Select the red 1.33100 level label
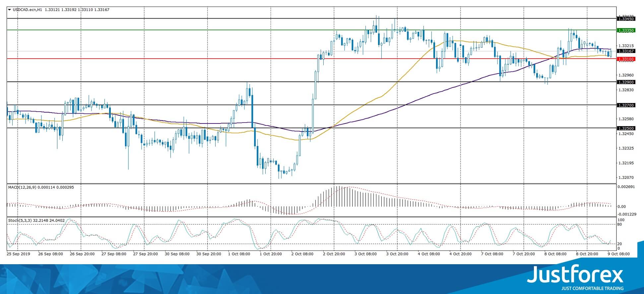Image resolution: width=644 pixels, height=294 pixels. coord(626,59)
